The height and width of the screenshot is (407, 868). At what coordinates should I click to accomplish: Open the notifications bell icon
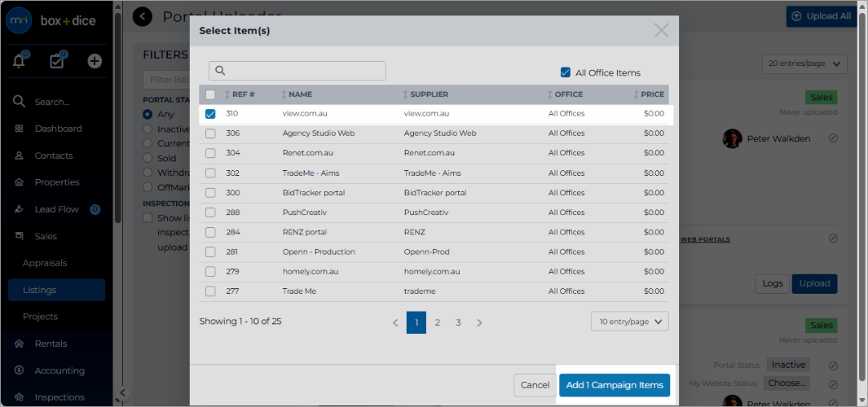click(x=18, y=61)
